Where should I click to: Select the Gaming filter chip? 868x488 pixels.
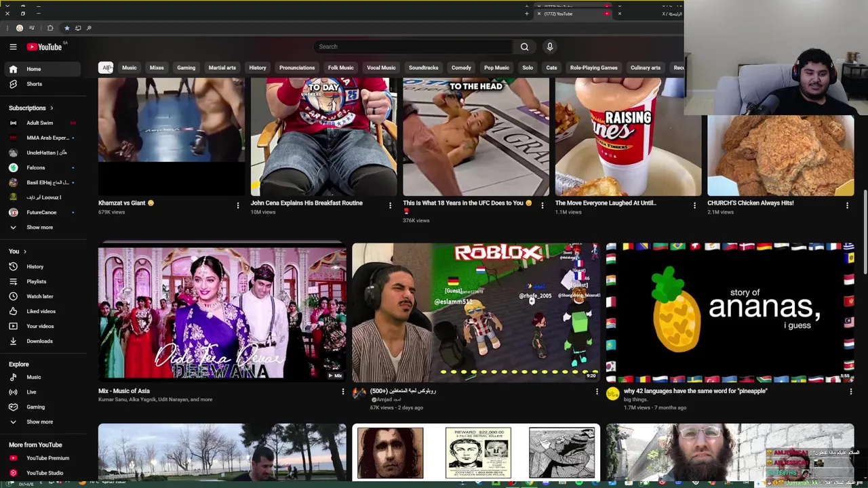click(186, 68)
